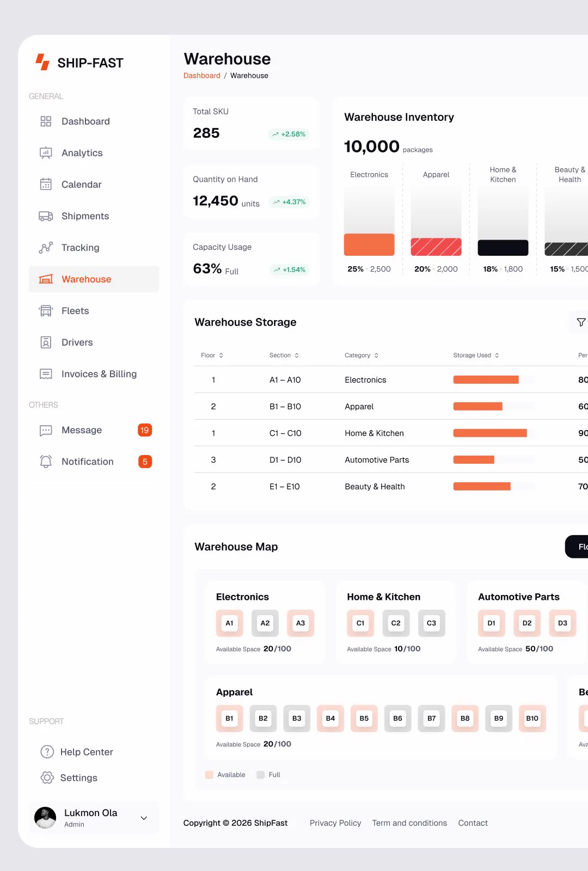Click the Analytics chart icon
The width and height of the screenshot is (588, 871).
46,153
